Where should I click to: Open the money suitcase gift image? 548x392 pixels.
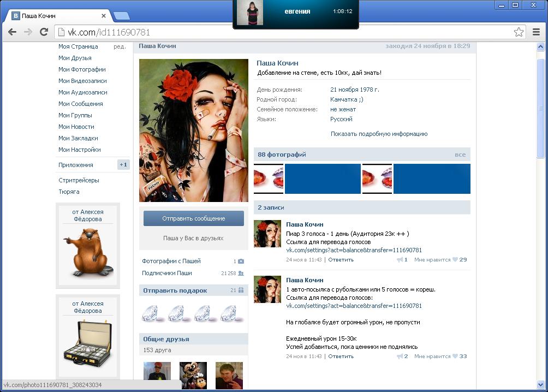[88, 344]
